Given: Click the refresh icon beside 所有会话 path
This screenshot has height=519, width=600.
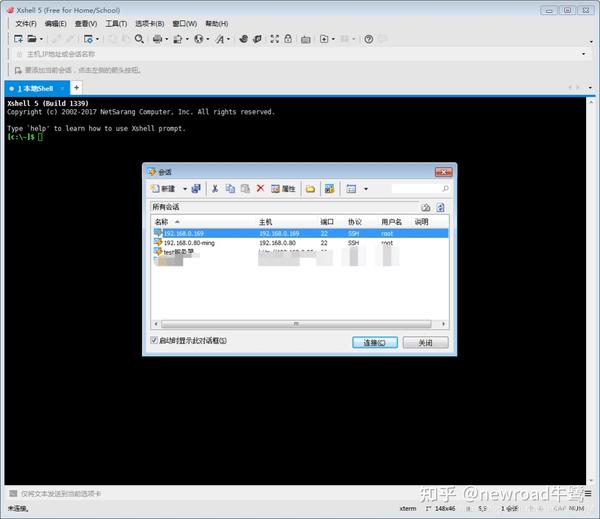Looking at the screenshot, I should (440, 207).
